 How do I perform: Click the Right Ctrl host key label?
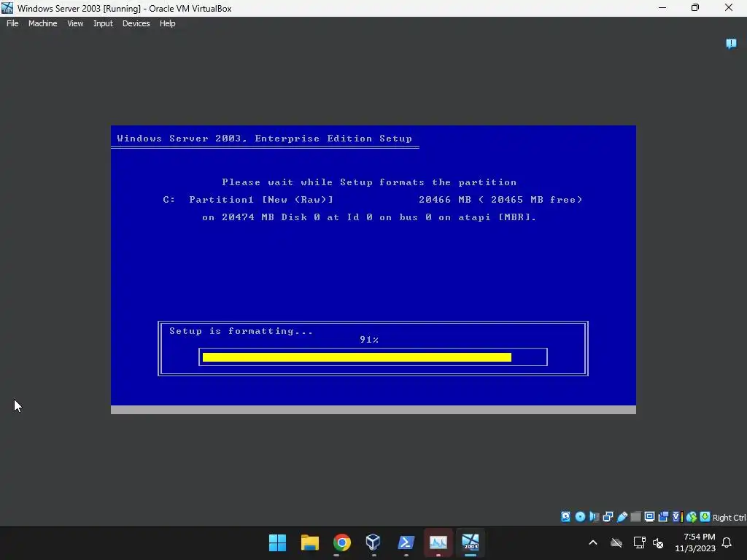tap(729, 518)
